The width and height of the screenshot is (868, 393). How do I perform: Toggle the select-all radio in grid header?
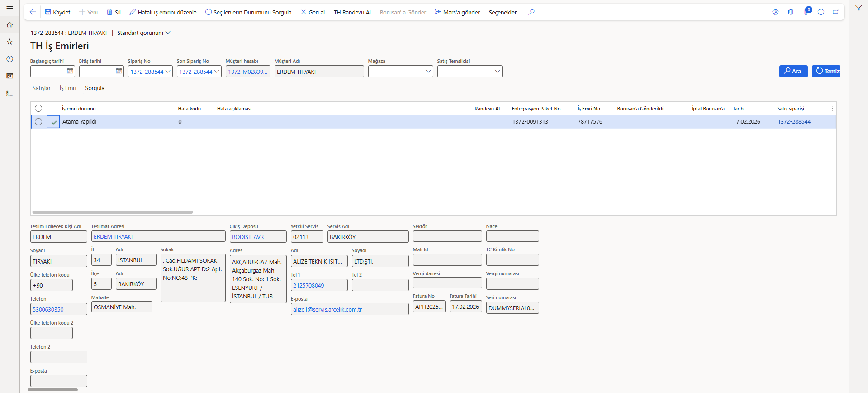tap(38, 108)
